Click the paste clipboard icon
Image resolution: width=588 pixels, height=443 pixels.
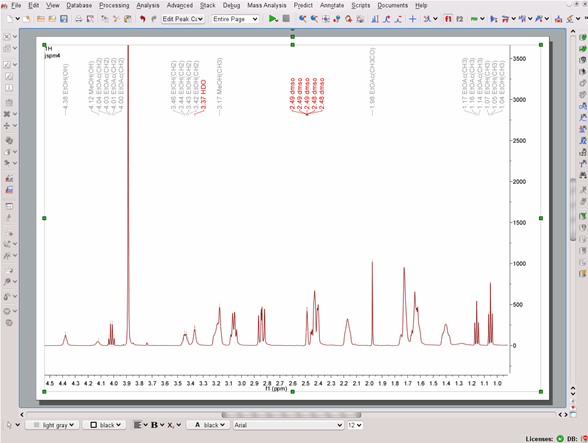tap(128, 19)
